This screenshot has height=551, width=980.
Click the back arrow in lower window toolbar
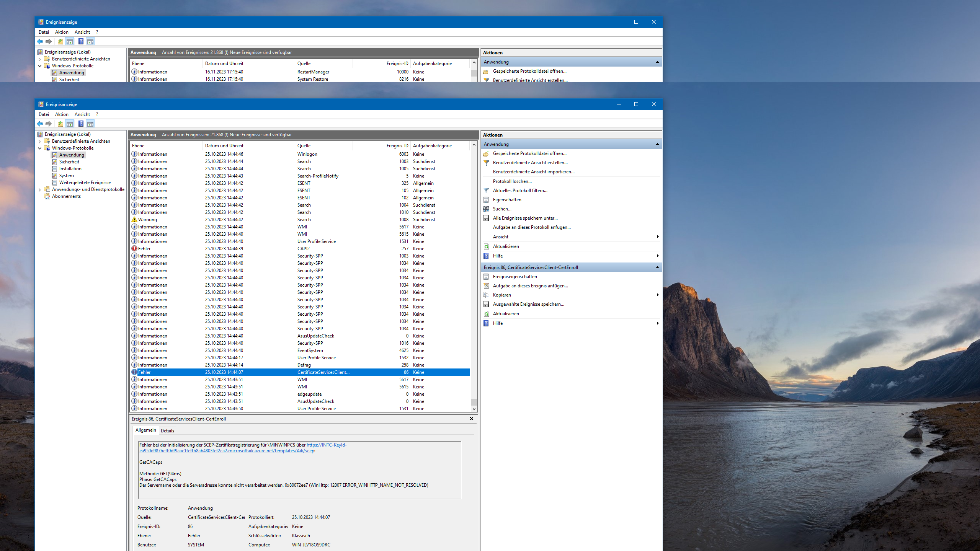tap(40, 124)
